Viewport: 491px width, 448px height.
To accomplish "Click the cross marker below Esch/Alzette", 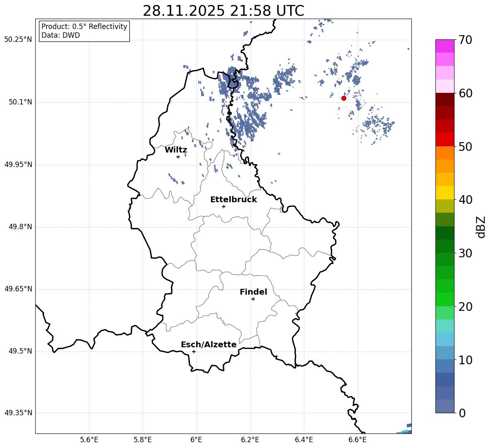I will tap(194, 351).
